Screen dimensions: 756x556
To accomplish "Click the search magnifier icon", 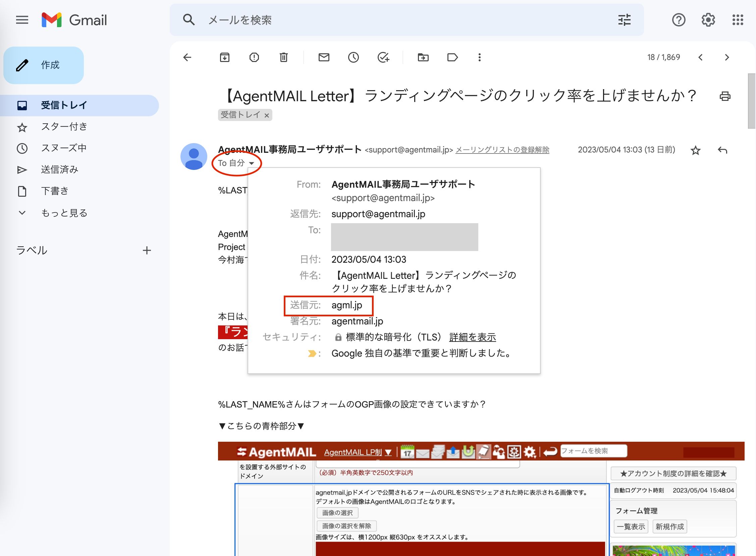I will pos(188,20).
